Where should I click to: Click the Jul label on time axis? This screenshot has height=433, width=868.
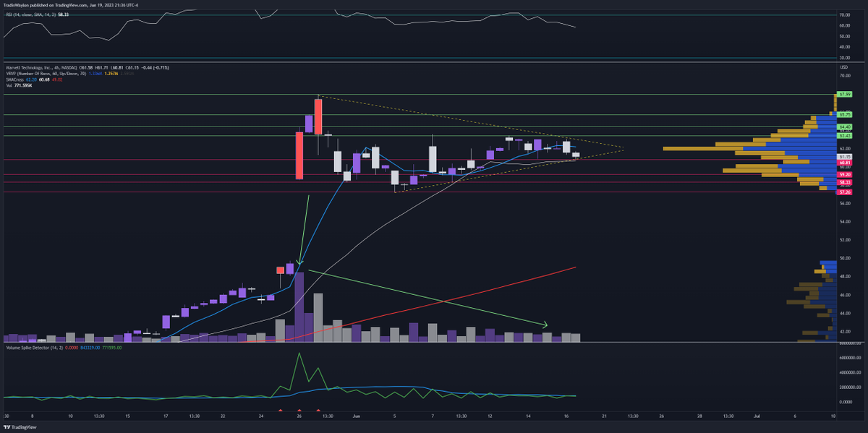pos(757,416)
